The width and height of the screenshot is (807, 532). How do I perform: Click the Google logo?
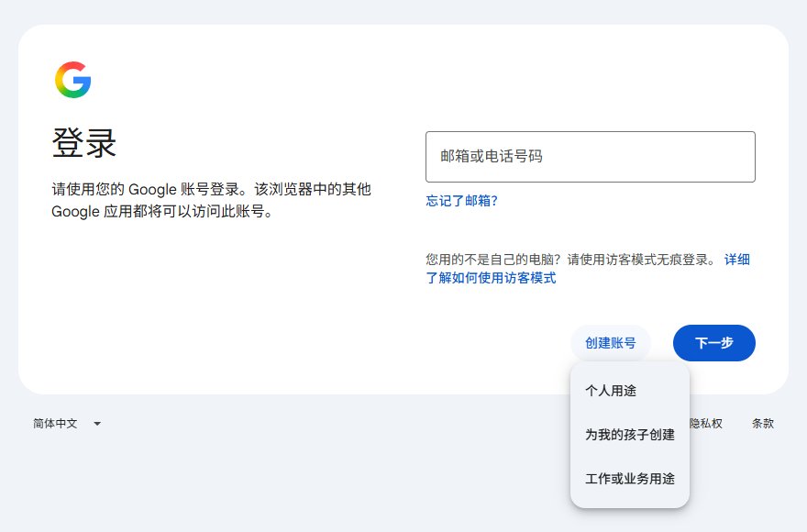pos(73,80)
